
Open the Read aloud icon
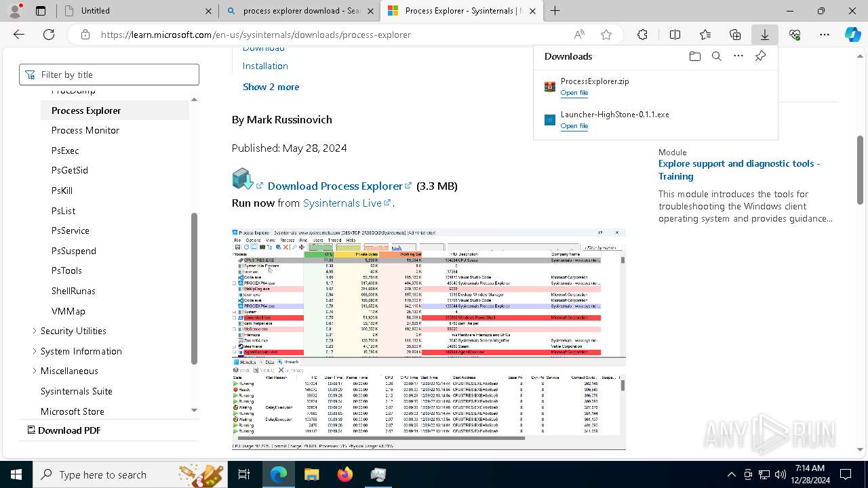click(579, 35)
